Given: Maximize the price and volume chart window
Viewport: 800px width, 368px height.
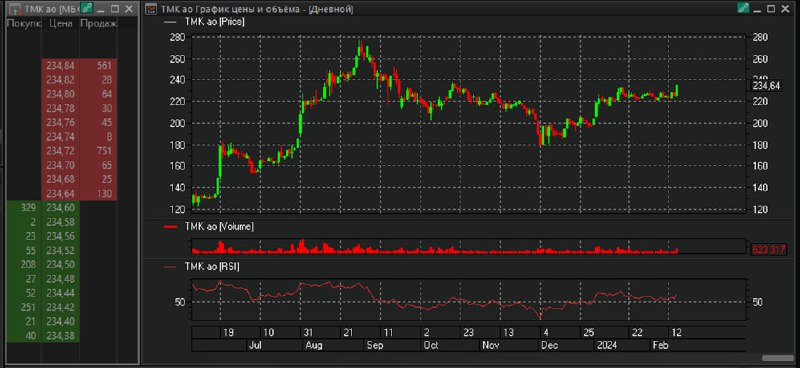Looking at the screenshot, I should click(x=771, y=9).
